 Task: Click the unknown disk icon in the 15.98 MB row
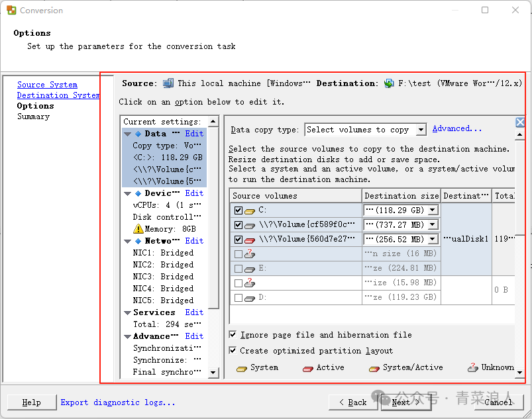(x=250, y=283)
